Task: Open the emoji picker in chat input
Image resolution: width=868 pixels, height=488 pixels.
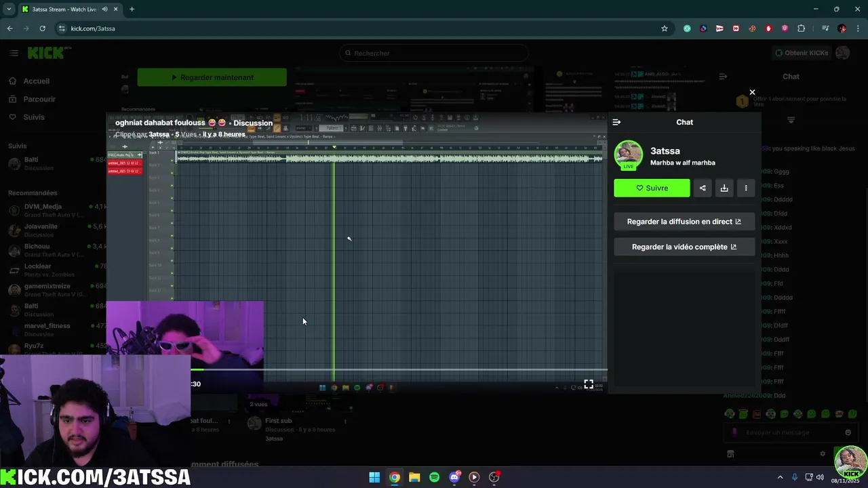Action: (848, 432)
